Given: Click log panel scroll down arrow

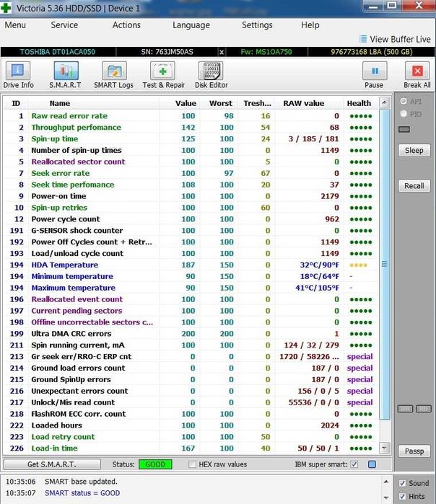Looking at the screenshot, I should 385,498.
